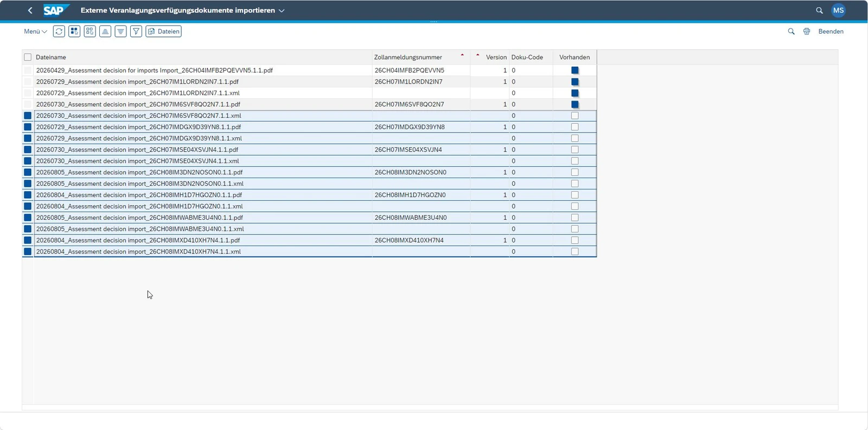Click the Zollanmeldungsnummer column header
The height and width of the screenshot is (430, 868).
click(408, 57)
